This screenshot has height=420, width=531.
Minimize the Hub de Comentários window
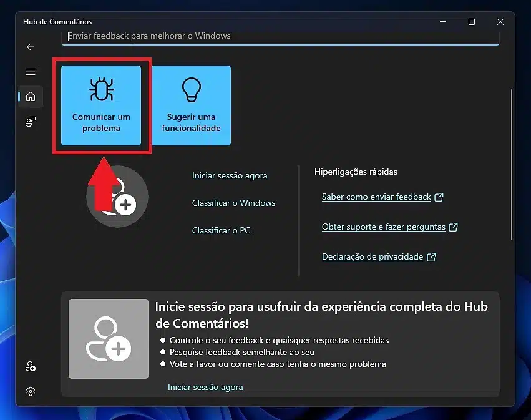click(443, 22)
